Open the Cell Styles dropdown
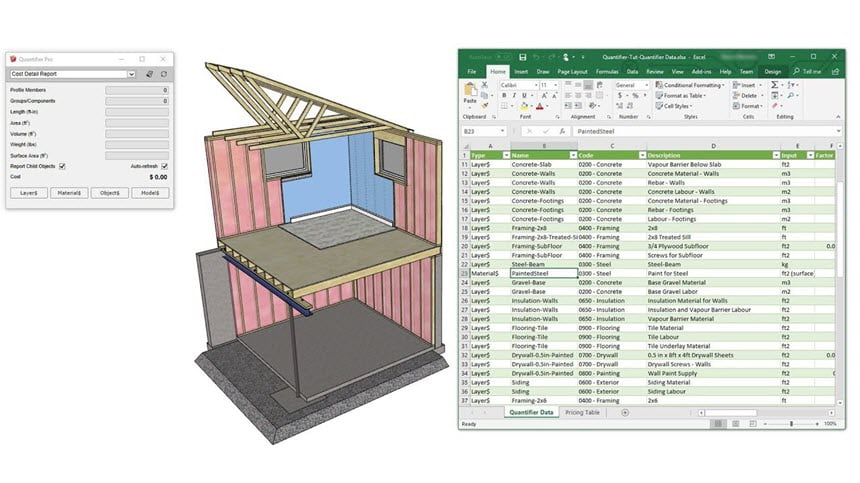Viewport: 860px width, 483px height. pyautogui.click(x=674, y=106)
